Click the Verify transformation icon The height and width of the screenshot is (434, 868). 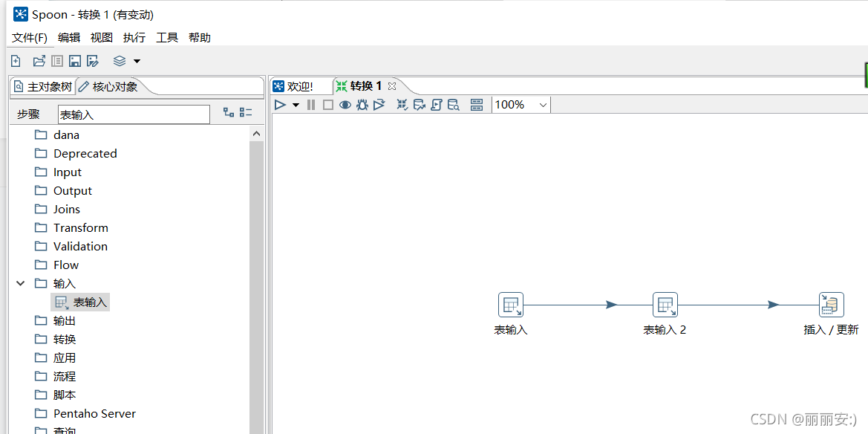(402, 104)
